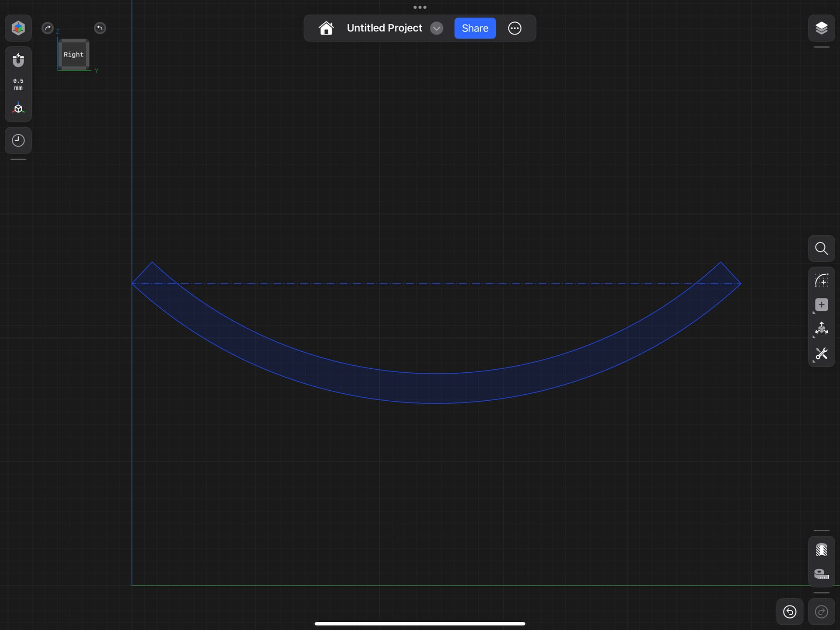Open the view orientation axes cube icon
The height and width of the screenshot is (630, 840).
18,108
